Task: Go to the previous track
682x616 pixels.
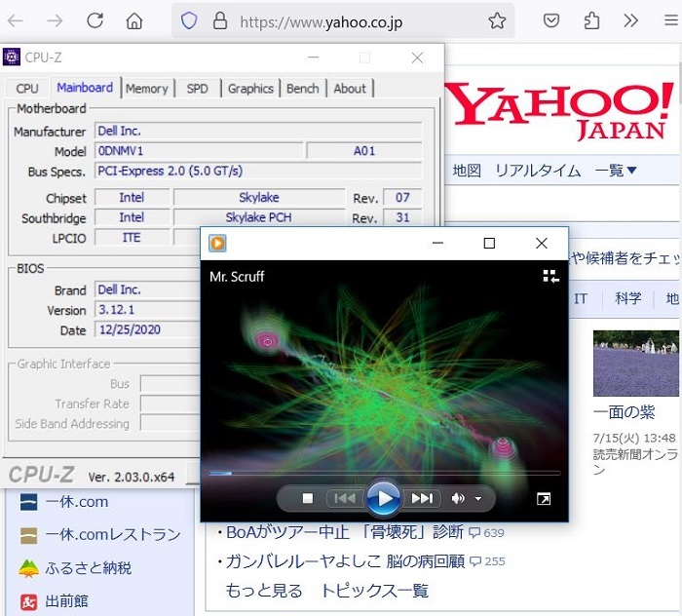Action: (344, 499)
